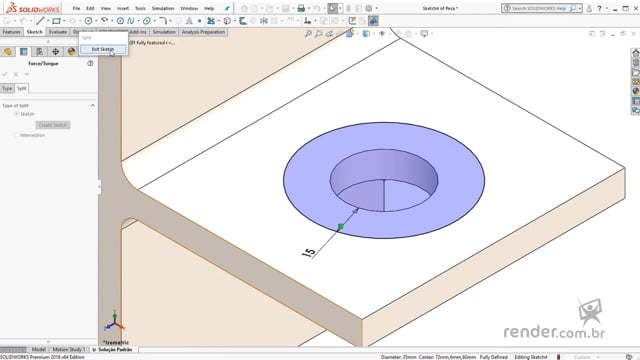Open the DimXpertManager crosshair tab icon
The image size is (640, 360).
coord(56,51)
